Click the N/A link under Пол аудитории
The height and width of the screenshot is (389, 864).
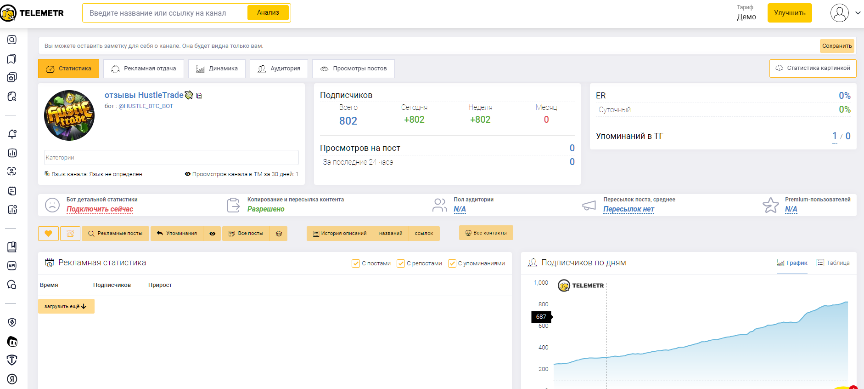click(x=460, y=209)
